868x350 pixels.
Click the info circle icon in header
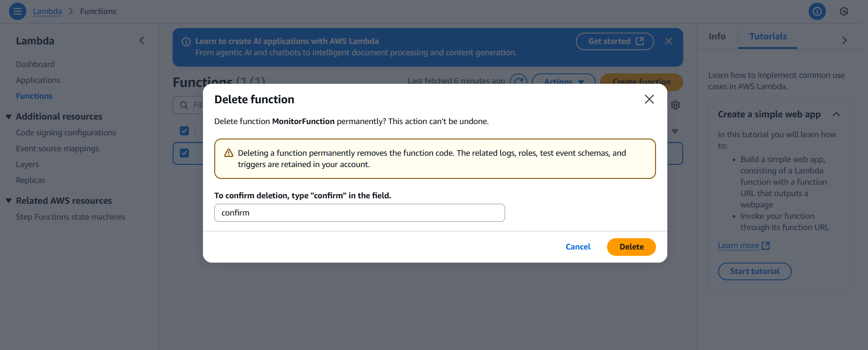coord(817,11)
